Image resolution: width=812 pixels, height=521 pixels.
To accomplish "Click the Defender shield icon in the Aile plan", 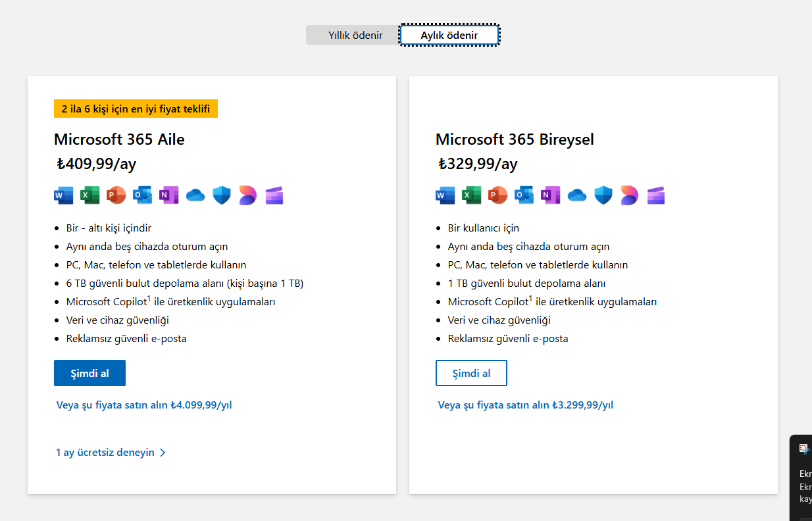I will (222, 195).
